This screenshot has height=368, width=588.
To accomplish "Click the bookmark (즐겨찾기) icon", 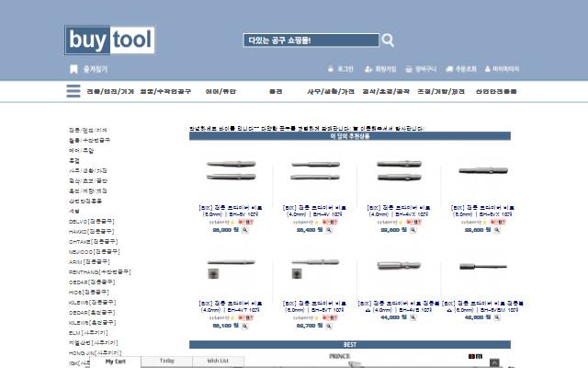I will [x=73, y=69].
